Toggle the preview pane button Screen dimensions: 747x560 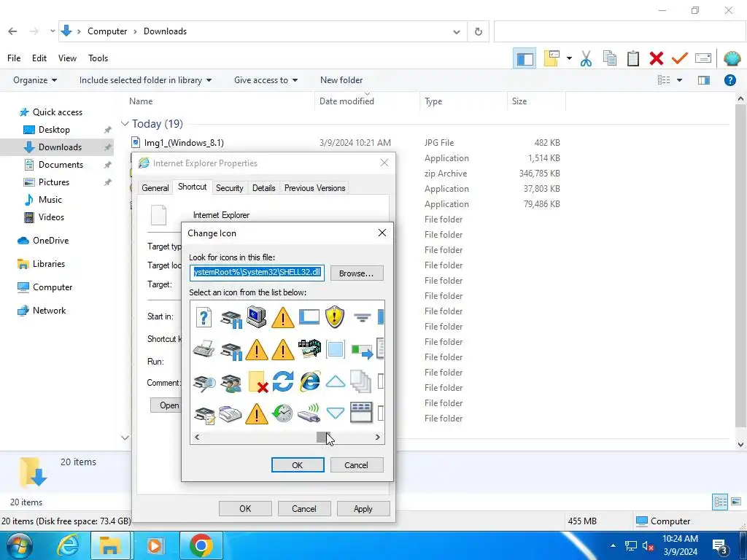[704, 80]
